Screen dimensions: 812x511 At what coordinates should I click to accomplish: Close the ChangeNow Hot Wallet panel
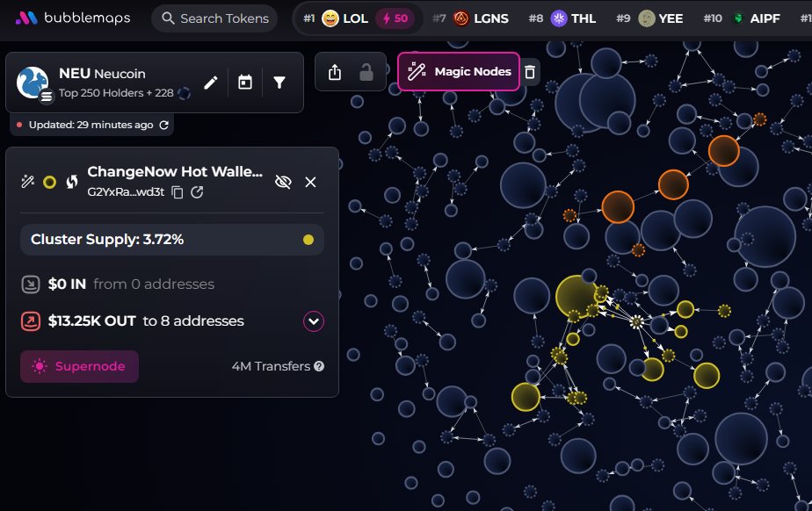coord(310,182)
